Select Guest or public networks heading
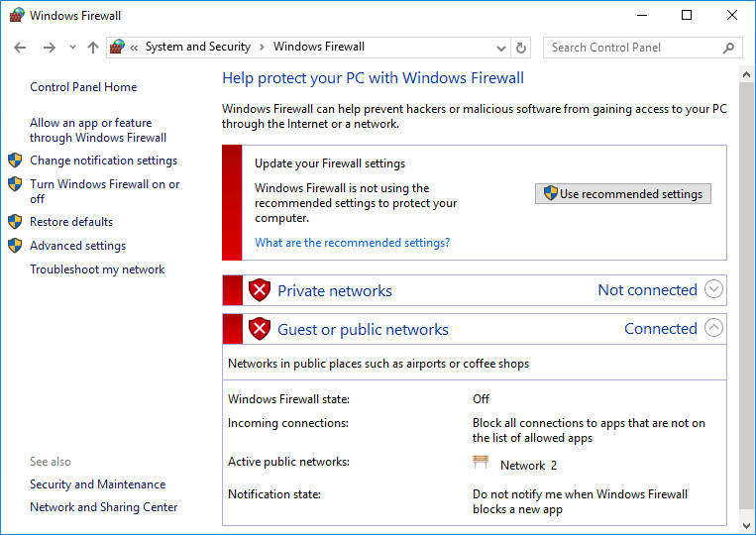The width and height of the screenshot is (756, 535). 363,329
